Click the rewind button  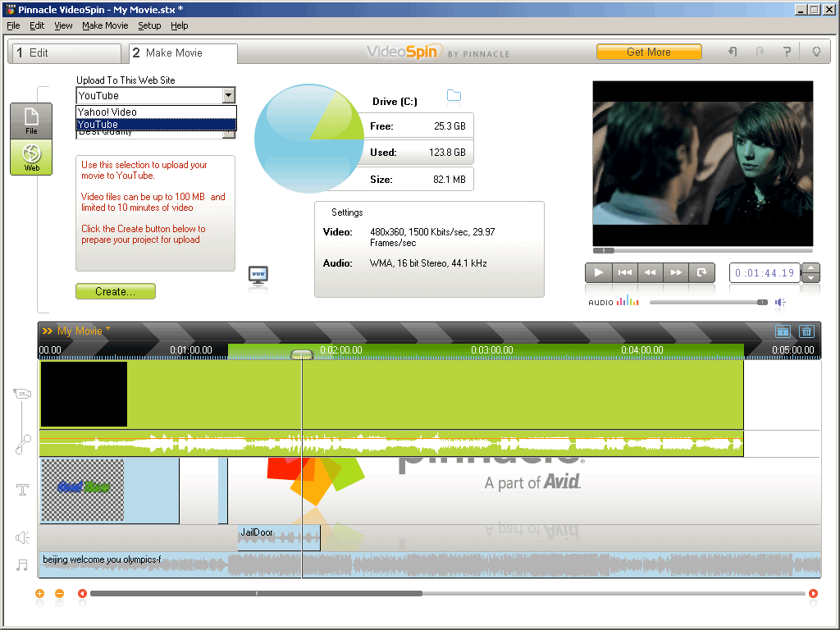coord(651,272)
